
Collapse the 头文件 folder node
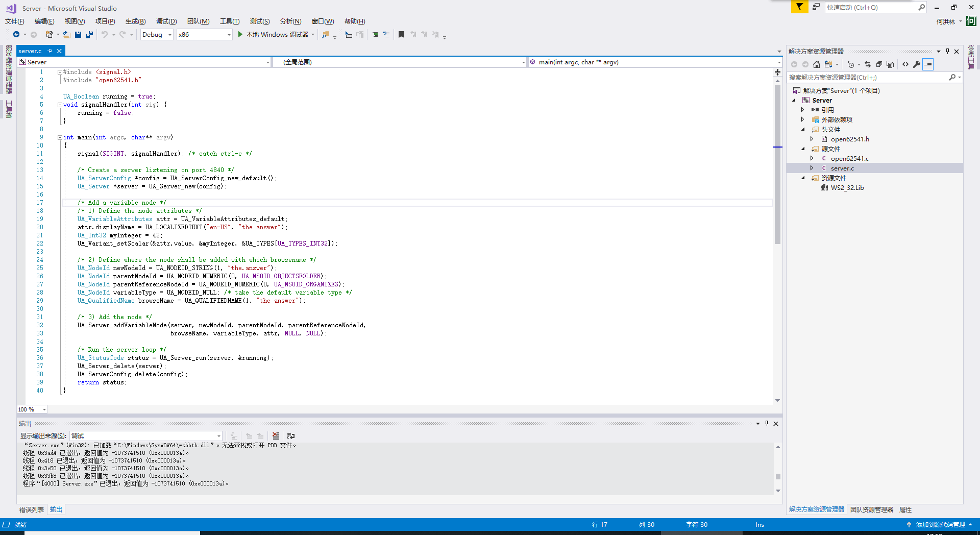[803, 129]
